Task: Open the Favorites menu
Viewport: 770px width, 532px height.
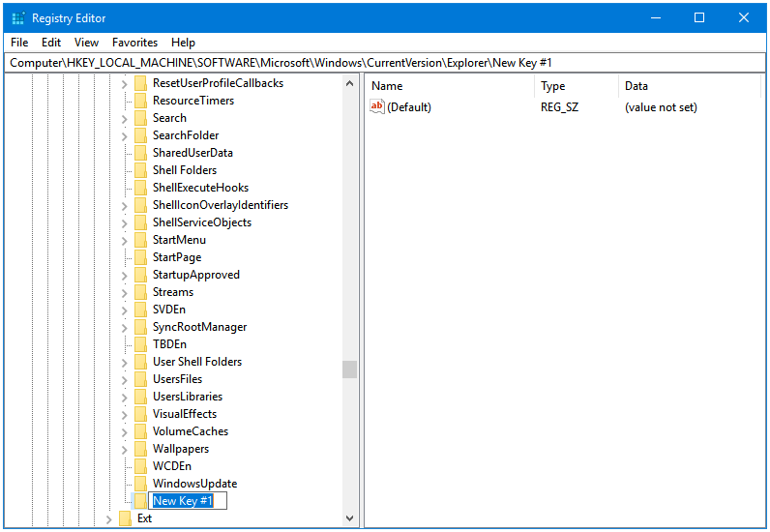Action: point(134,43)
